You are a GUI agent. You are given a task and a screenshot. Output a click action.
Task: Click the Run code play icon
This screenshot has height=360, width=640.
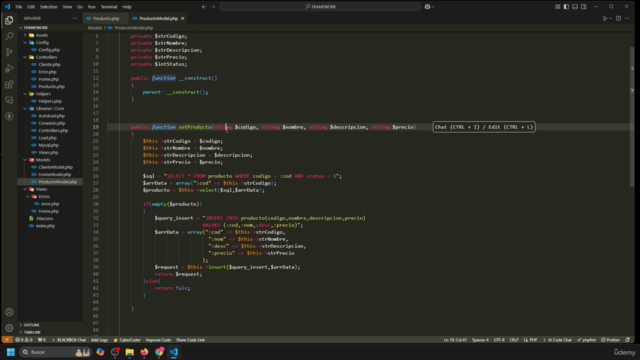(x=605, y=18)
